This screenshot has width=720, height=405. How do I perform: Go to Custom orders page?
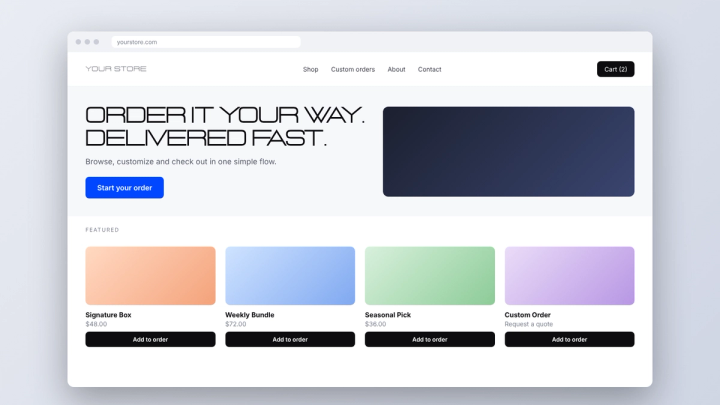click(x=353, y=69)
